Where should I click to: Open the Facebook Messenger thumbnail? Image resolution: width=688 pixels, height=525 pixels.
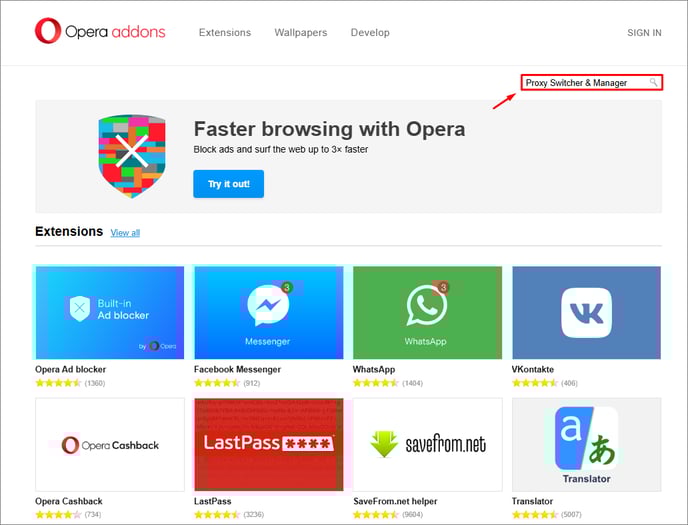click(269, 313)
